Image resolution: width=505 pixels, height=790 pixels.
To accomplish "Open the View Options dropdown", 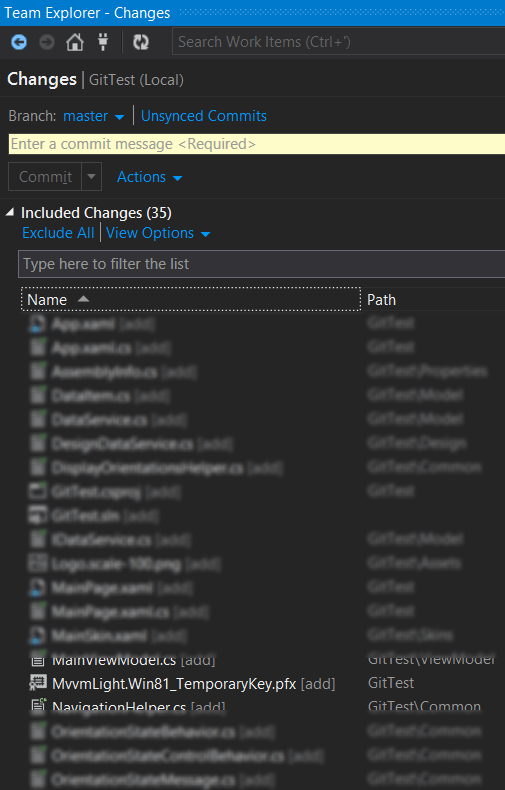I will (158, 233).
